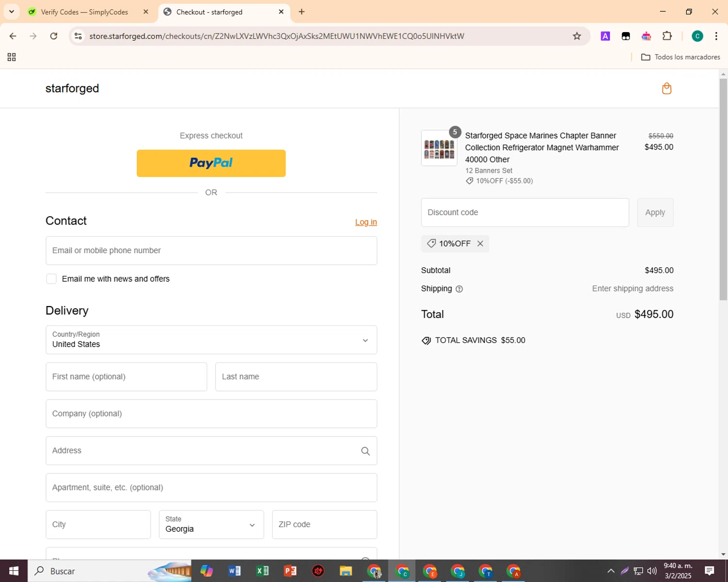Open the browser Extensions puzzle icon
This screenshot has width=728, height=582.
click(x=667, y=36)
